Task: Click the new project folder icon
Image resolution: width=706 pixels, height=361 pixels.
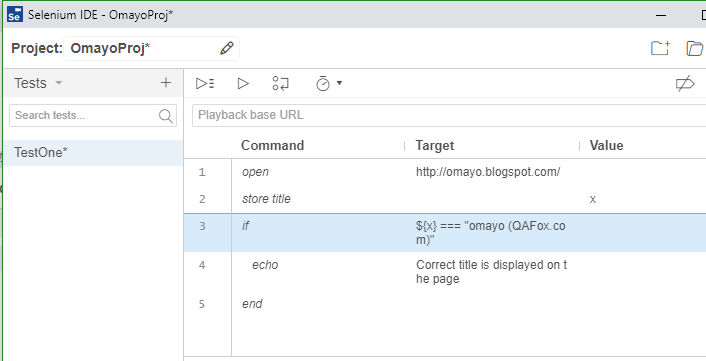Action: pos(661,48)
